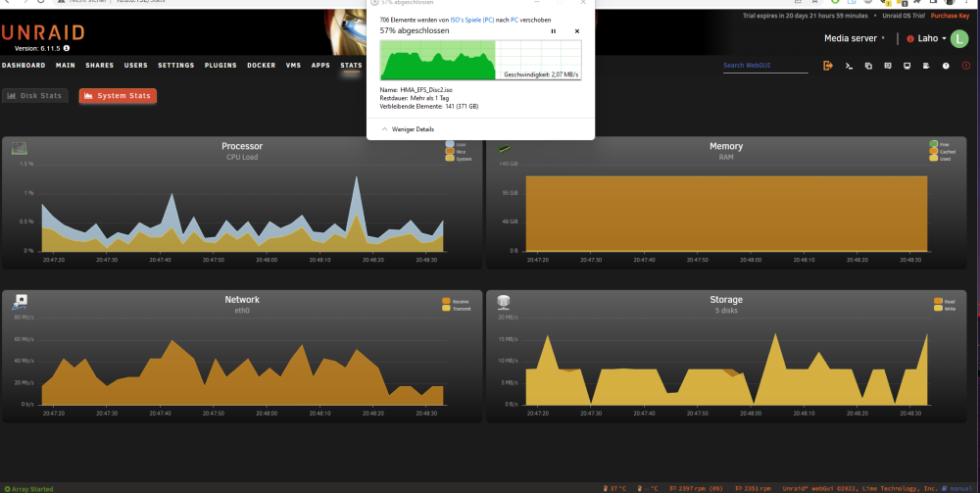The width and height of the screenshot is (980, 493).
Task: Click the file transfer speed progress graph
Action: pos(480,60)
